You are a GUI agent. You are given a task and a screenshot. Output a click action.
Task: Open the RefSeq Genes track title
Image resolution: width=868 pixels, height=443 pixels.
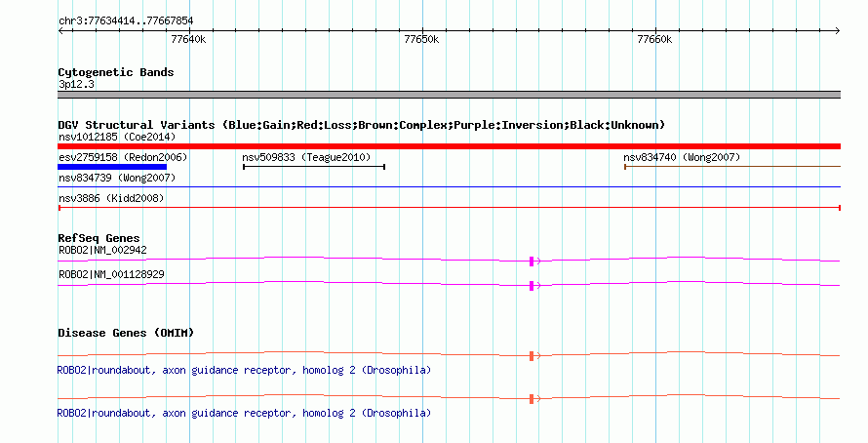[x=99, y=239]
